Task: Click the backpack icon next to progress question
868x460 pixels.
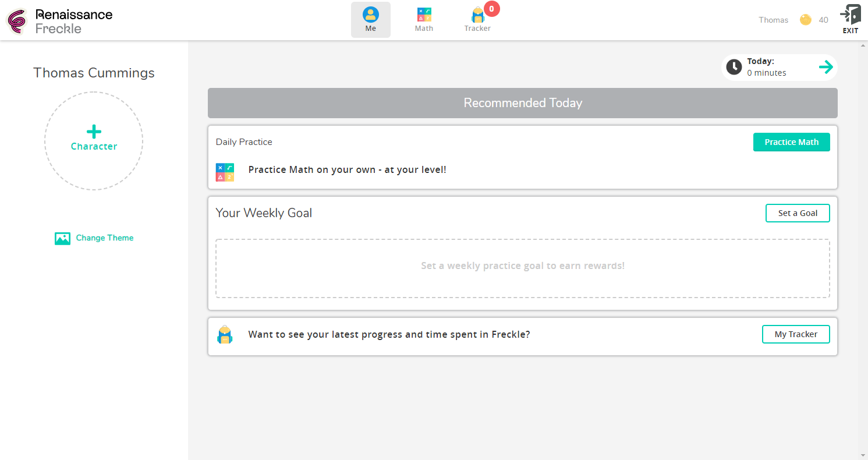Action: (x=225, y=334)
